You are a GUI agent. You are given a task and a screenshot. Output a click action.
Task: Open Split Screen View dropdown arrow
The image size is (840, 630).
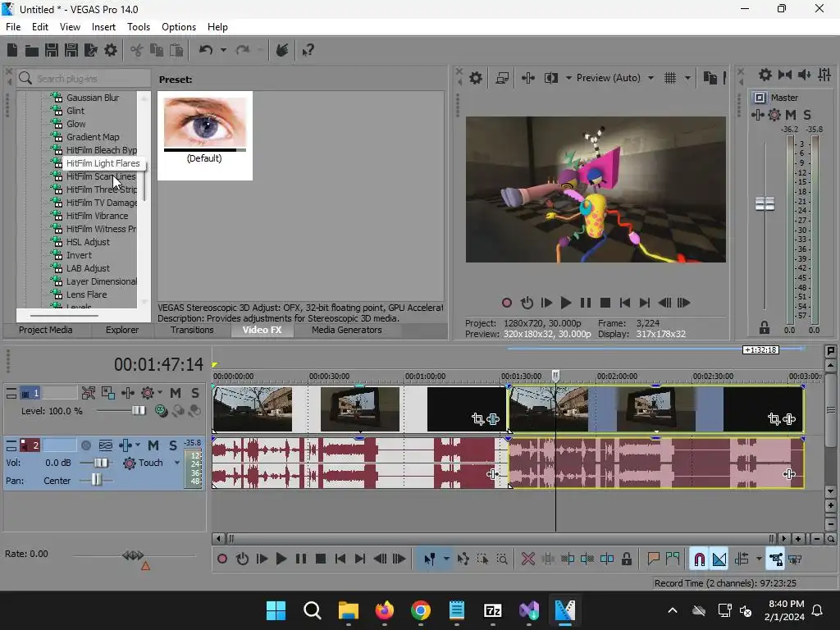tap(568, 78)
